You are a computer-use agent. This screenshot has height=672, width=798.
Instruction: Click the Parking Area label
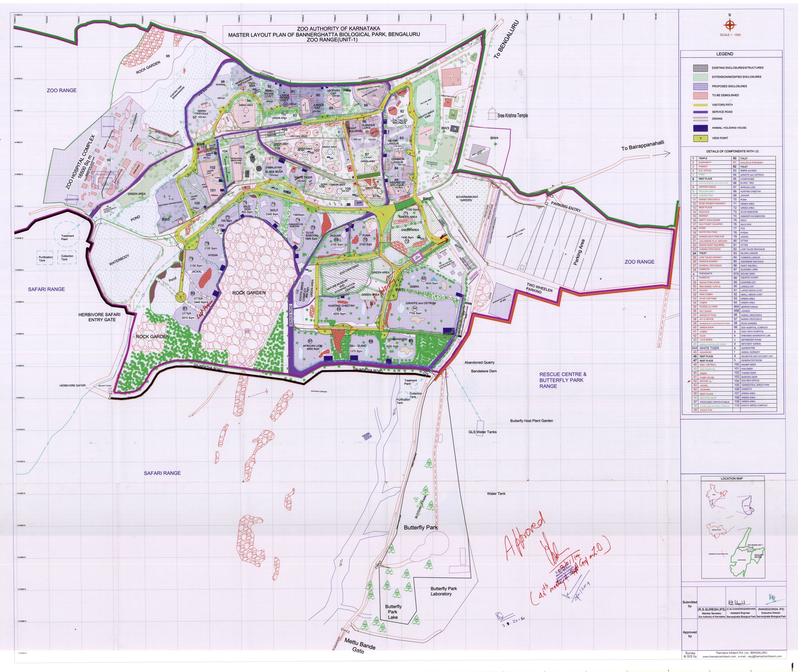[x=580, y=253]
